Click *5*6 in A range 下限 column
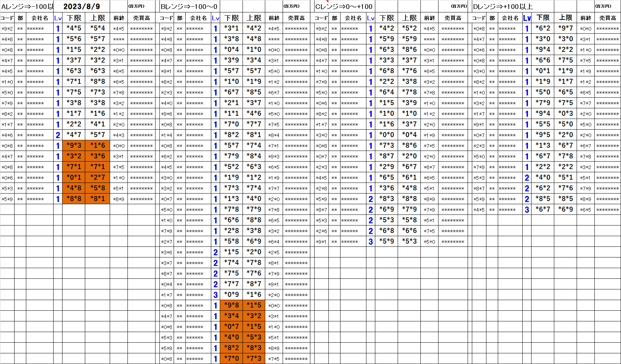Viewport: 621px width, 364px height. click(x=74, y=39)
